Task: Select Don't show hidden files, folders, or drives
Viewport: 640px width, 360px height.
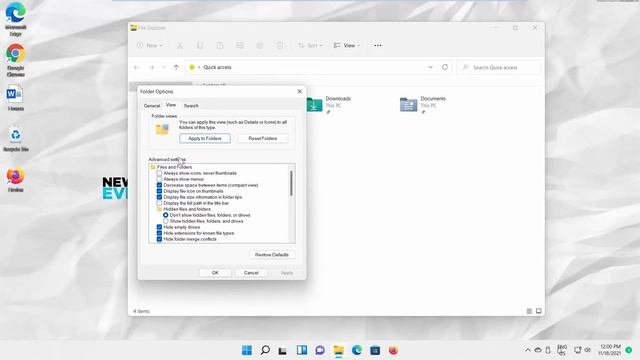Action: (x=166, y=215)
